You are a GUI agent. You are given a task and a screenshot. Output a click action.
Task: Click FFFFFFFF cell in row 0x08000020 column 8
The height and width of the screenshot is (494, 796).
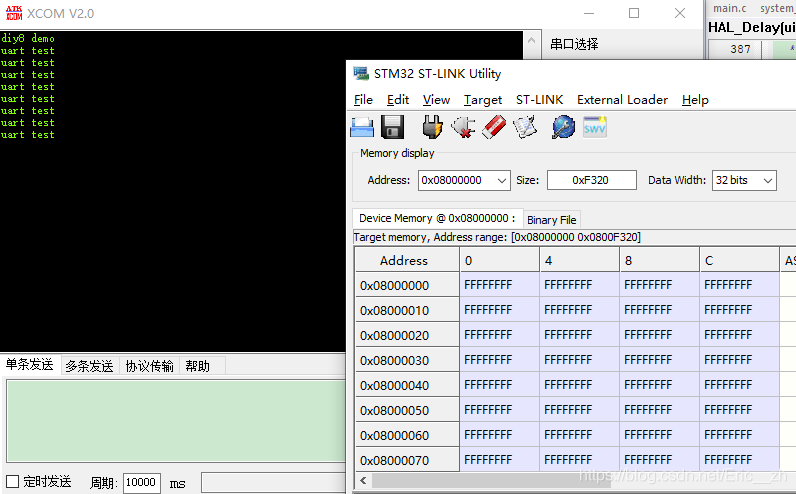(x=659, y=335)
